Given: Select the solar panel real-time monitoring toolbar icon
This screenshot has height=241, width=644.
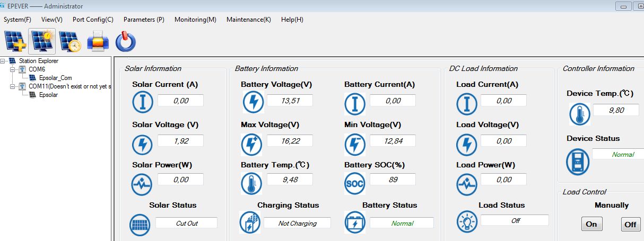Looking at the screenshot, I should [x=42, y=41].
